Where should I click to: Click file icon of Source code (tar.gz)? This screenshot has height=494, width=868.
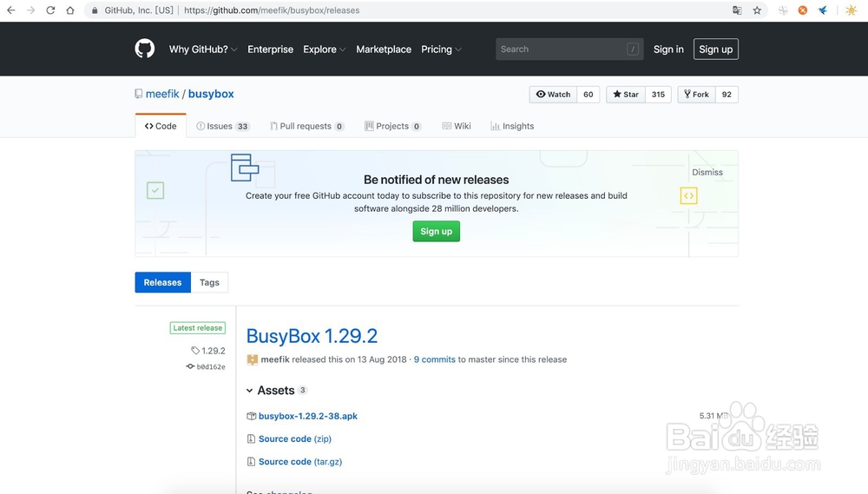pos(252,461)
